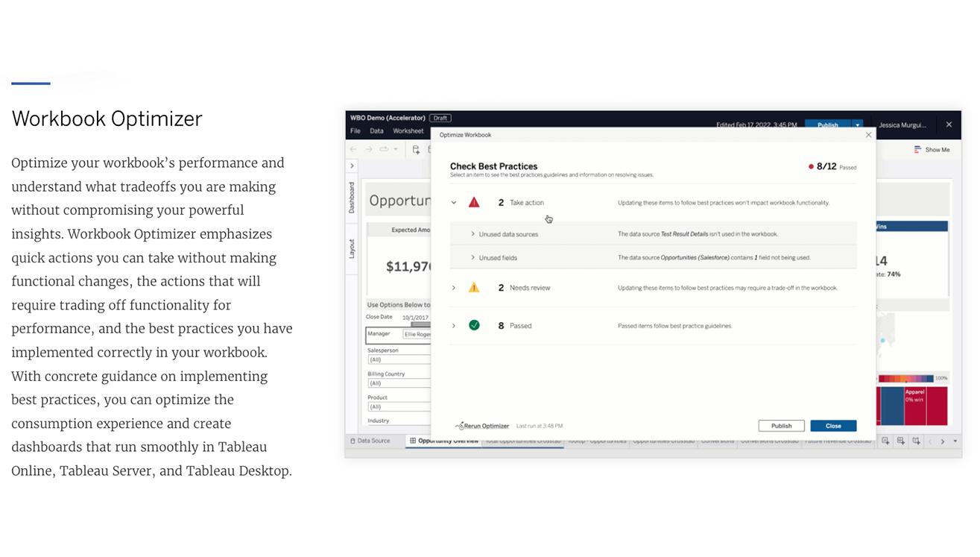Select the back arrow icon in the toolbar
980x557 pixels.
point(353,148)
